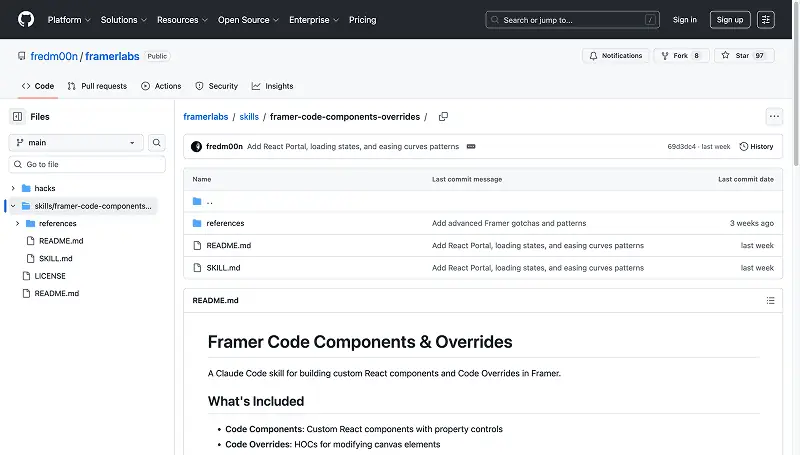
Task: Click the repository icon beside fredm00n
Action: tap(21, 56)
